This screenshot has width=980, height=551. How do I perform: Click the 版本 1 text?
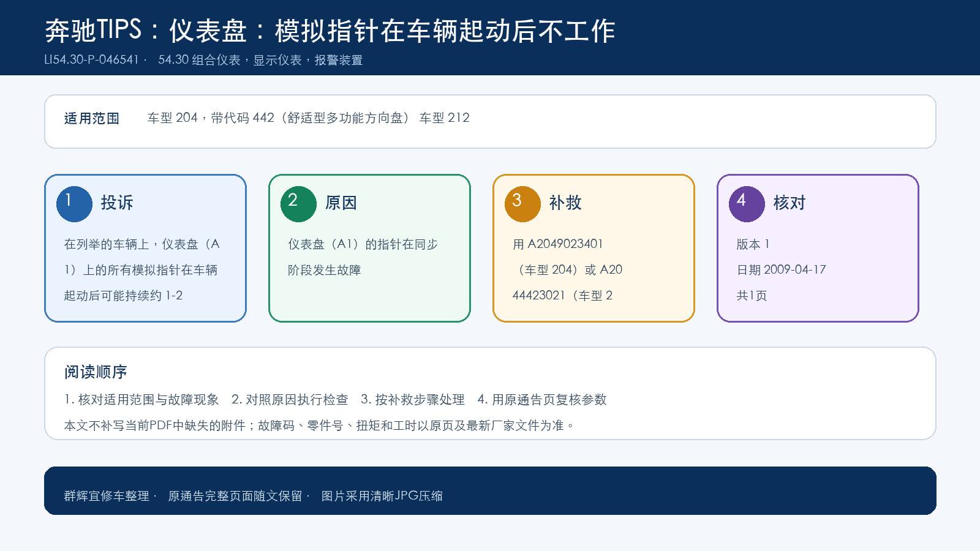click(753, 244)
